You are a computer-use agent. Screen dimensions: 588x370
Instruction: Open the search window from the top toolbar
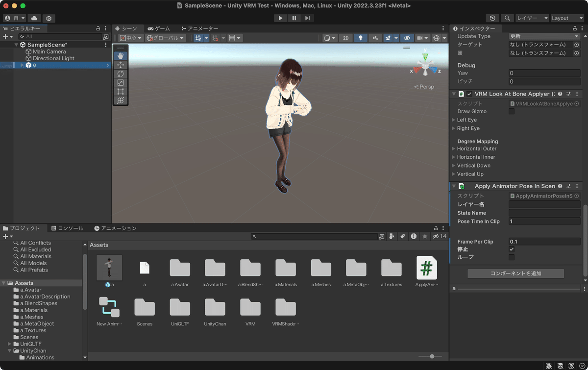507,18
